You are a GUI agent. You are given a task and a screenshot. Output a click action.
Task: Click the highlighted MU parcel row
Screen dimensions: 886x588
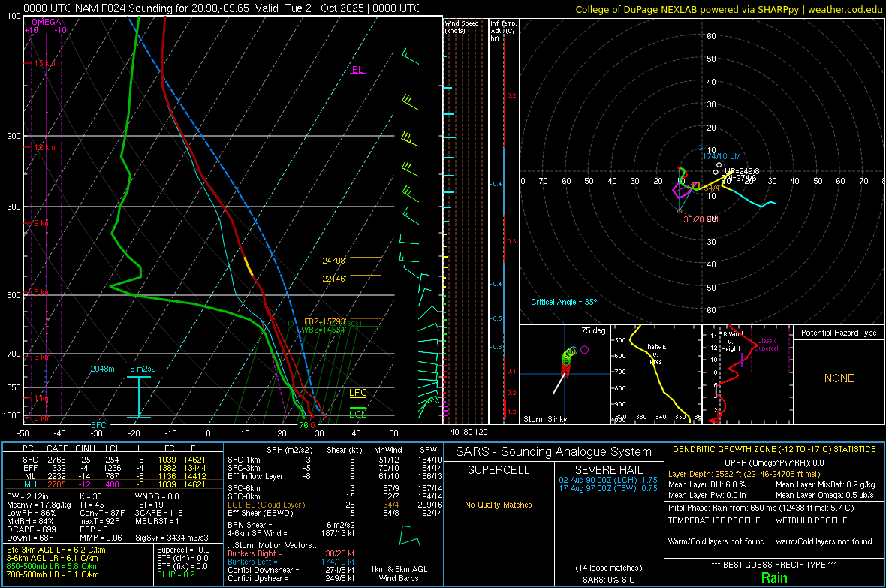pos(113,484)
